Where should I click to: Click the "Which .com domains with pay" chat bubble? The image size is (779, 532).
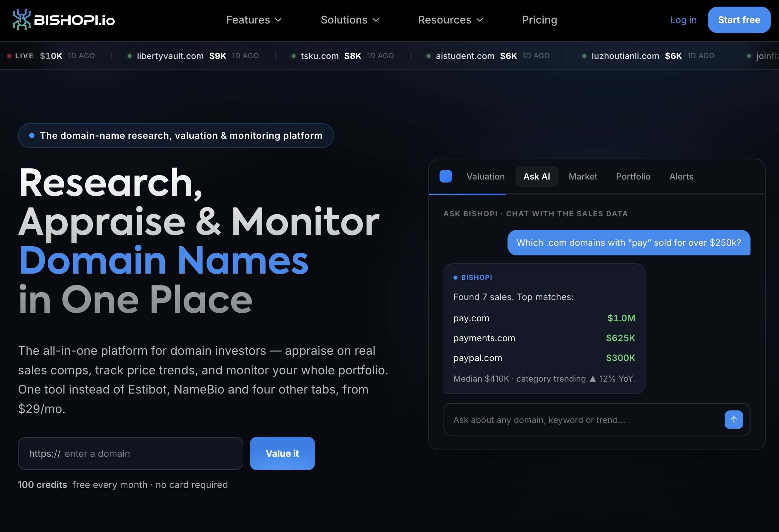pos(629,242)
